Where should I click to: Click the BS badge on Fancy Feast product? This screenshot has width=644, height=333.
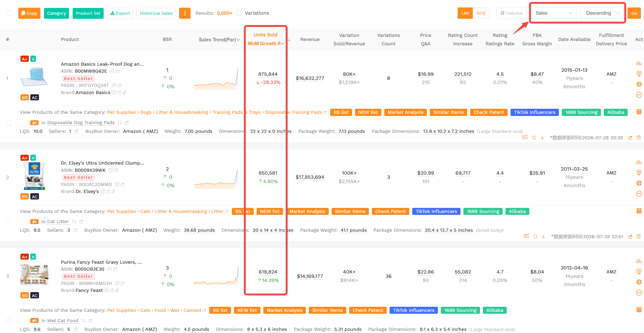pyautogui.click(x=25, y=295)
